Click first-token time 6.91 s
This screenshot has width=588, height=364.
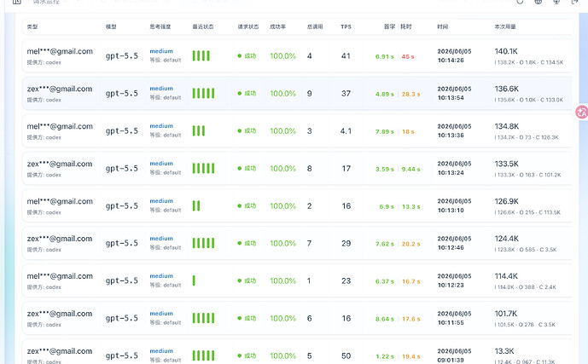(x=385, y=57)
